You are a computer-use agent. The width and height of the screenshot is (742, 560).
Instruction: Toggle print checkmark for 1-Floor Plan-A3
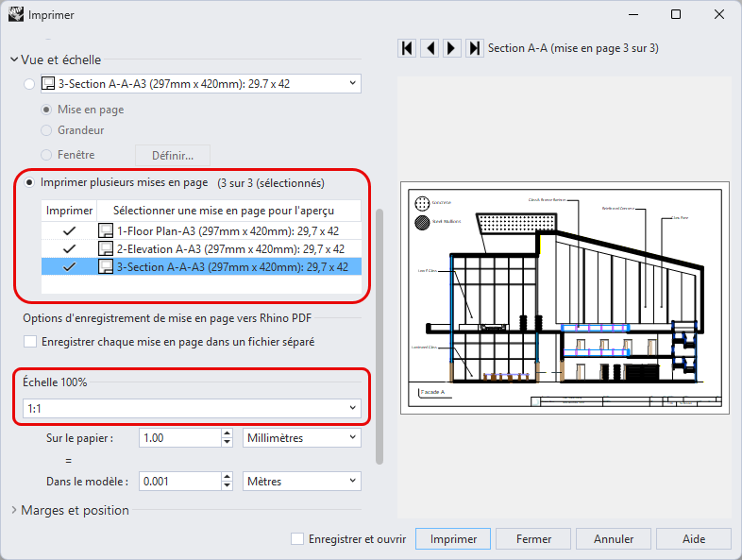point(68,231)
